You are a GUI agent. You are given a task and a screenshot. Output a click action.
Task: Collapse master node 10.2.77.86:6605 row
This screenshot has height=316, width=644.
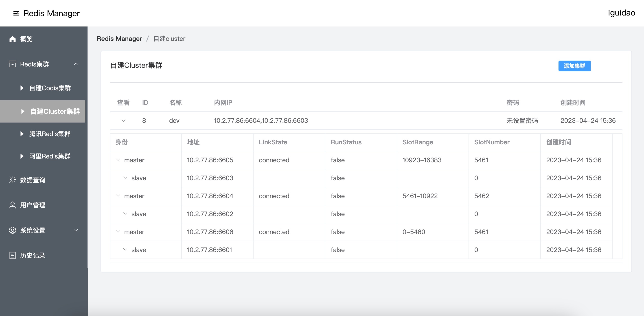pos(118,160)
